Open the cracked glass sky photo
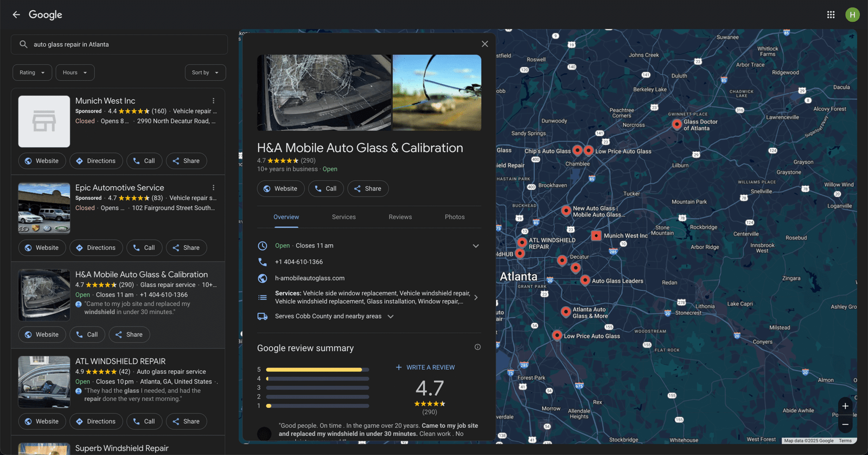The width and height of the screenshot is (868, 455). coord(437,93)
